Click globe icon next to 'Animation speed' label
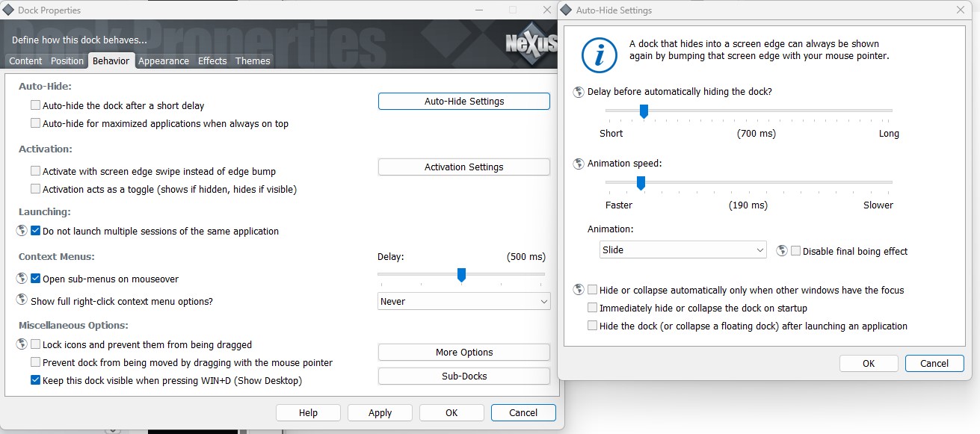This screenshot has width=980, height=434. [x=579, y=164]
